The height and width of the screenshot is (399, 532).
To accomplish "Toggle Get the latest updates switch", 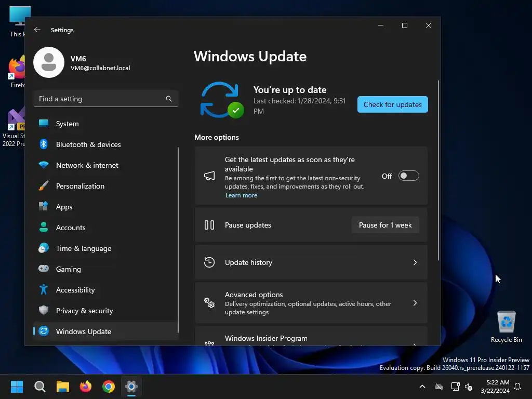I will tap(409, 176).
